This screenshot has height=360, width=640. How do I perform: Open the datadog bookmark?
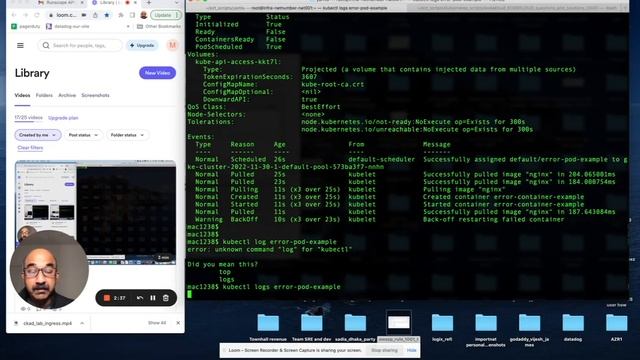(68, 27)
